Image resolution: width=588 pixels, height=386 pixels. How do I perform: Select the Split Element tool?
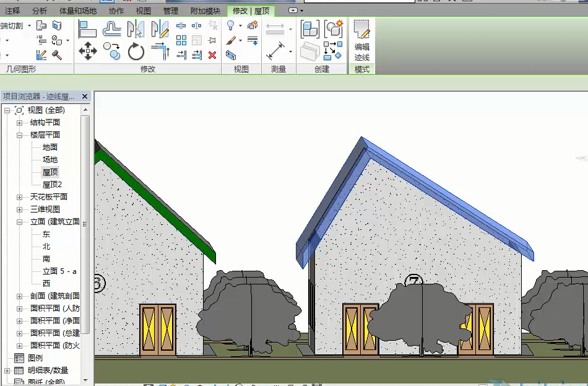[181, 25]
